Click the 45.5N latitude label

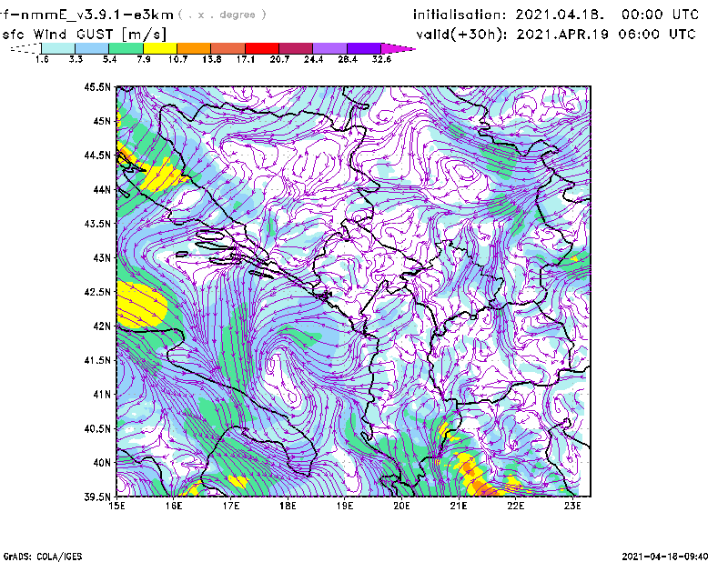[x=97, y=86]
